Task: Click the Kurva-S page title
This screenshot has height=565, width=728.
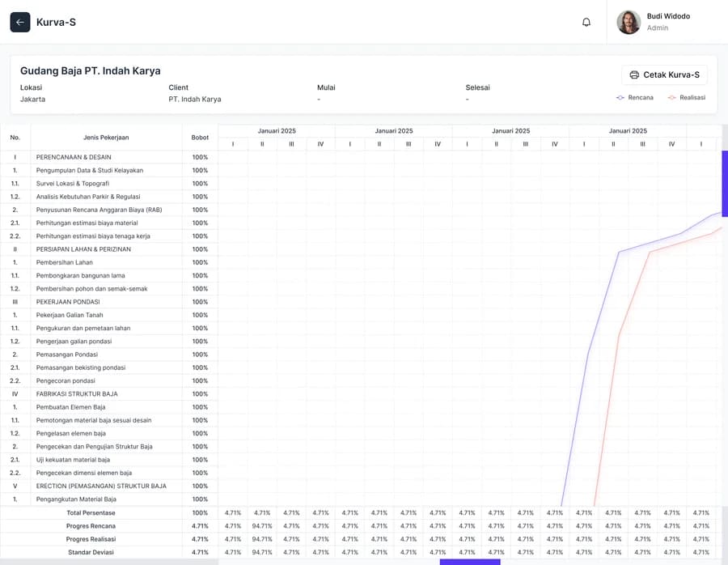Action: click(x=56, y=23)
